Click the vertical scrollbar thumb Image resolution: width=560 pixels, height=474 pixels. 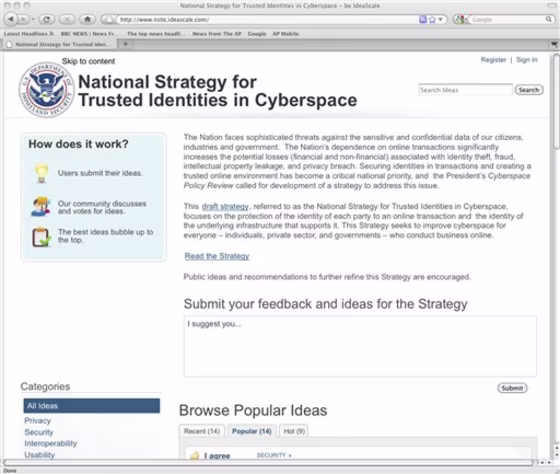point(556,102)
